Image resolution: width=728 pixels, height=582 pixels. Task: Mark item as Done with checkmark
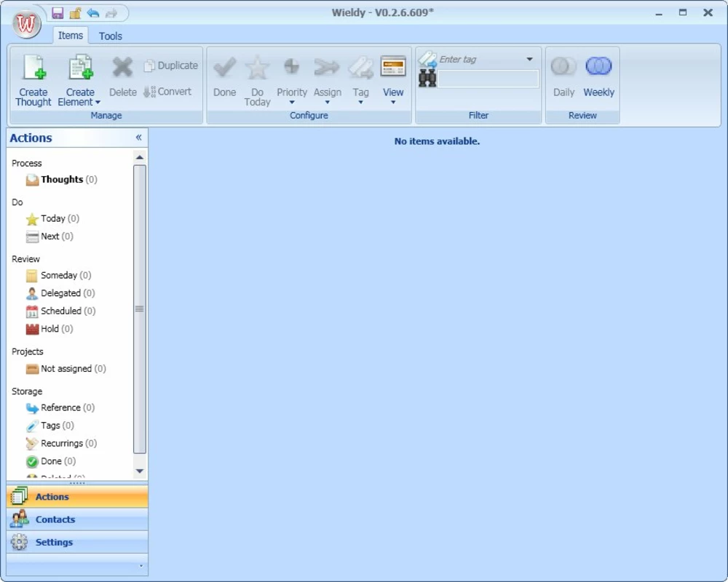pos(225,76)
